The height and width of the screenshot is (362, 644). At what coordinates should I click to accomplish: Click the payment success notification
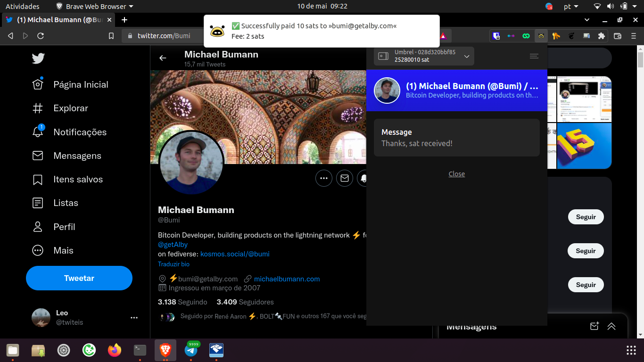[322, 31]
